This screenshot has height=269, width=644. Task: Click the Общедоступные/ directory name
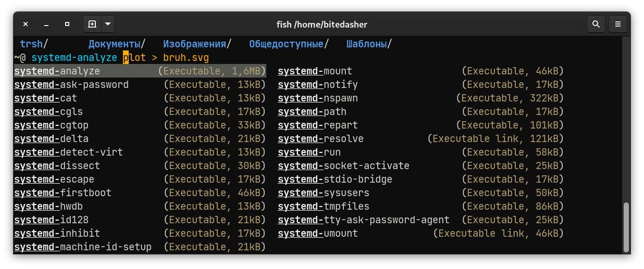point(289,44)
